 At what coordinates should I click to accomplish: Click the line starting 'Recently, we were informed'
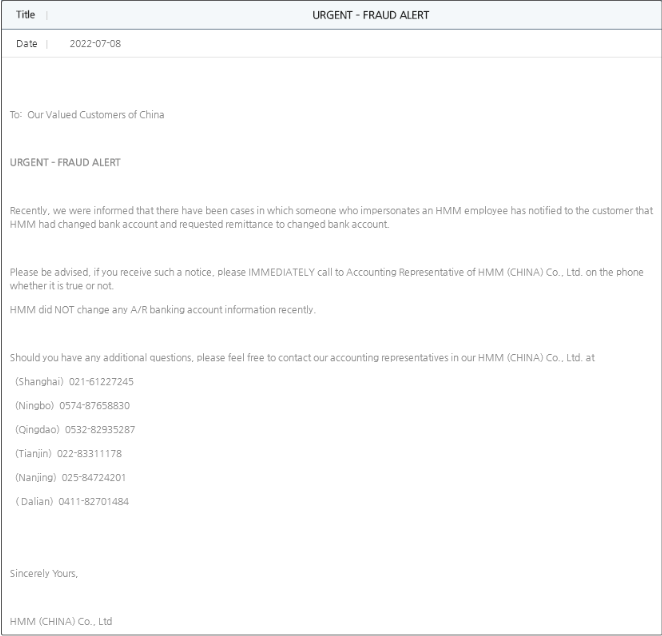pos(331,210)
